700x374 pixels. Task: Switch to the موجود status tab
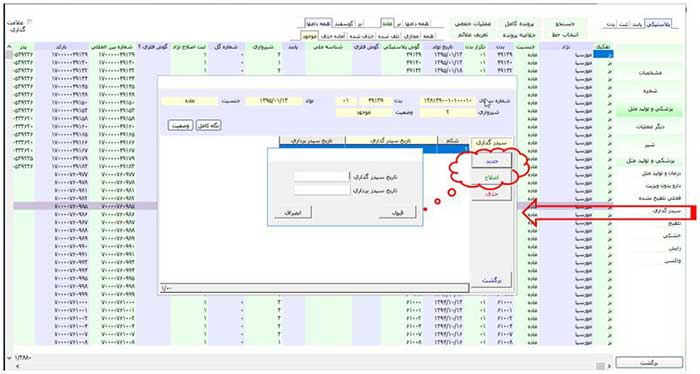click(x=310, y=35)
